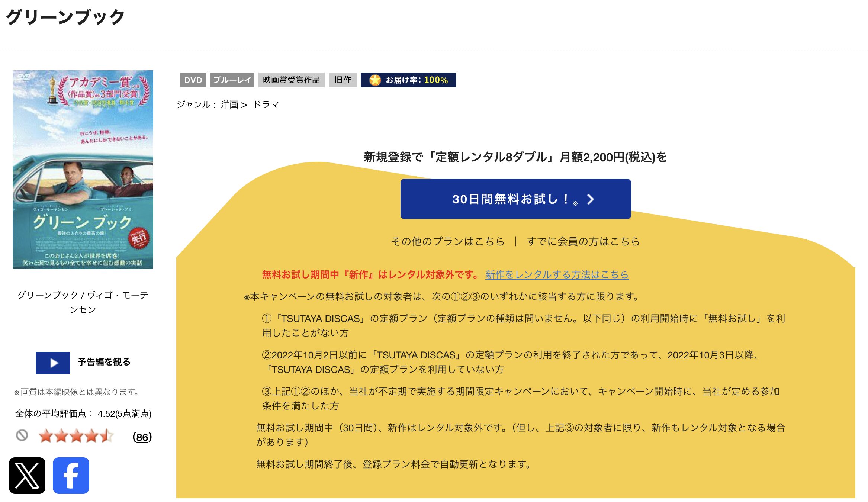Click the ※本キャンペーンの無料お試しの対象者 line

pos(441,296)
